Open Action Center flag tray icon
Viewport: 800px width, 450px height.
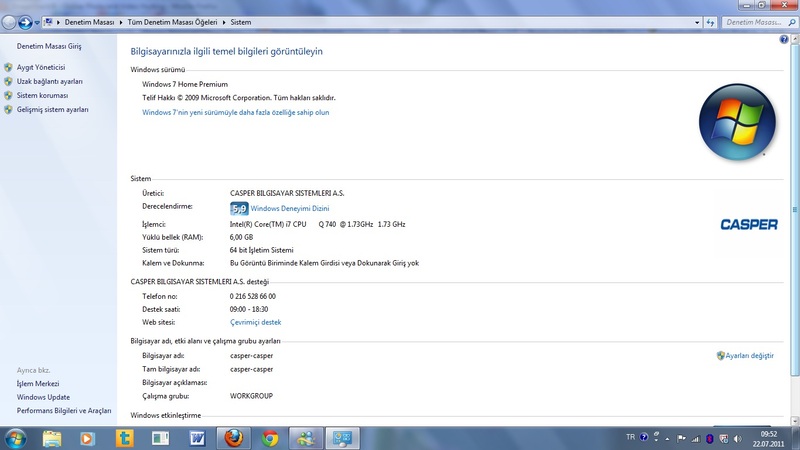click(x=681, y=438)
